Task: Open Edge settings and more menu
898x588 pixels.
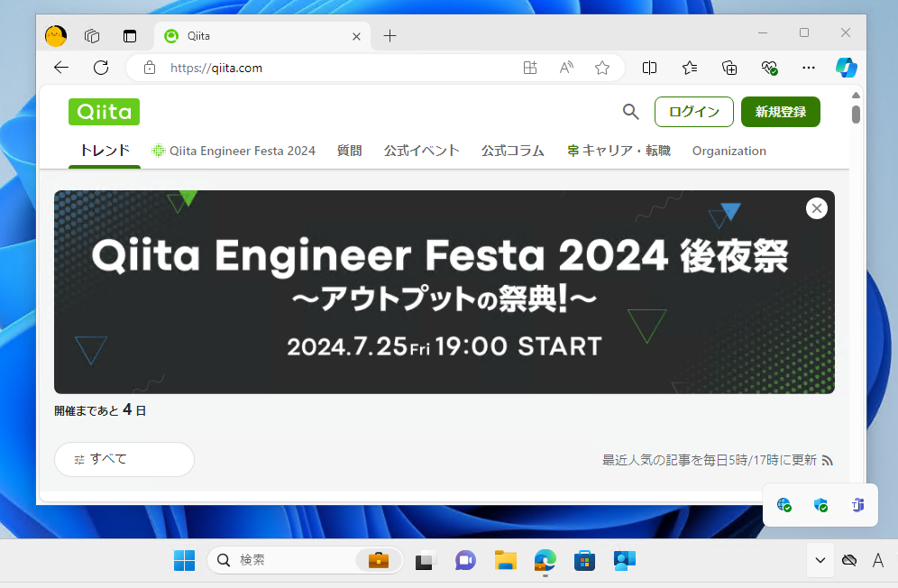Action: click(x=808, y=68)
